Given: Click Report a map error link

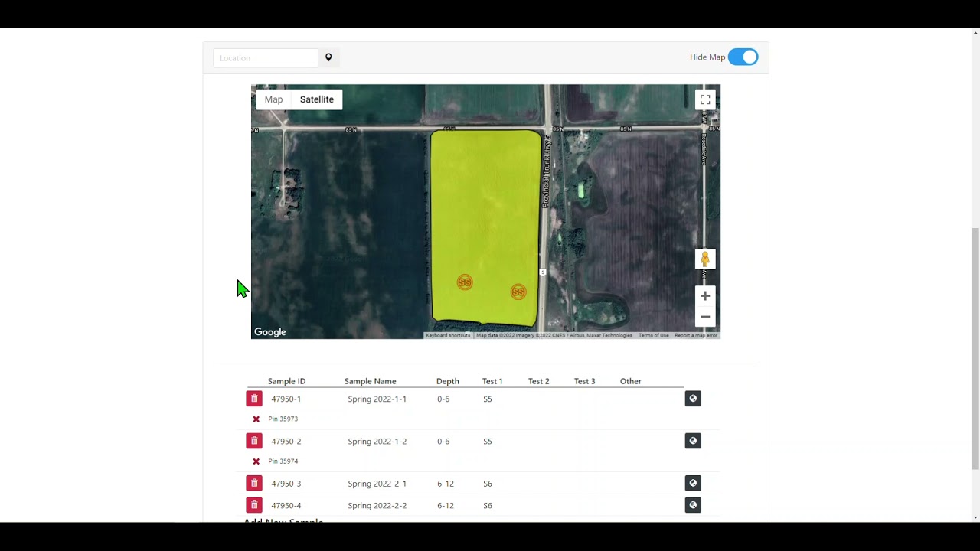Looking at the screenshot, I should (x=696, y=335).
